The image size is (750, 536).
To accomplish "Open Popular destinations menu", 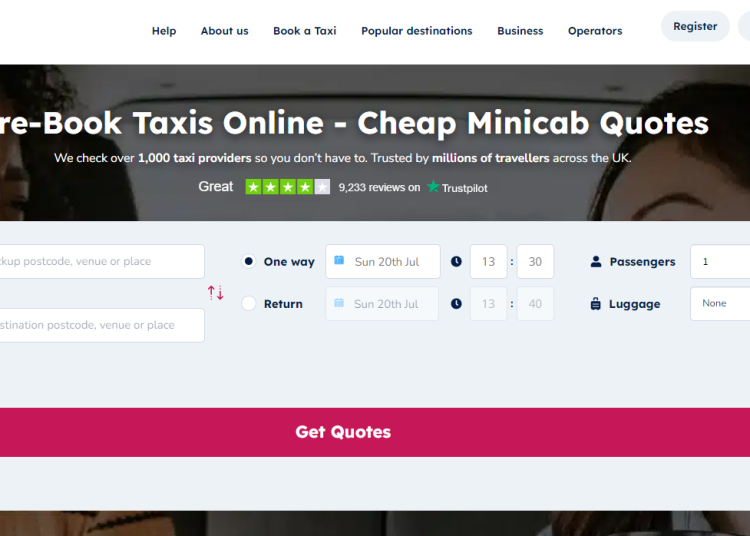I will click(x=417, y=31).
